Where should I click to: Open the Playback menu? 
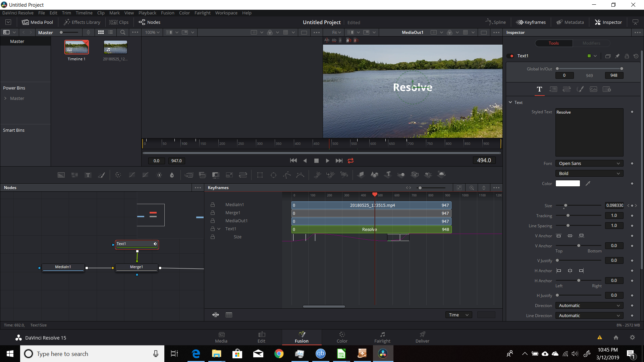coord(147,13)
